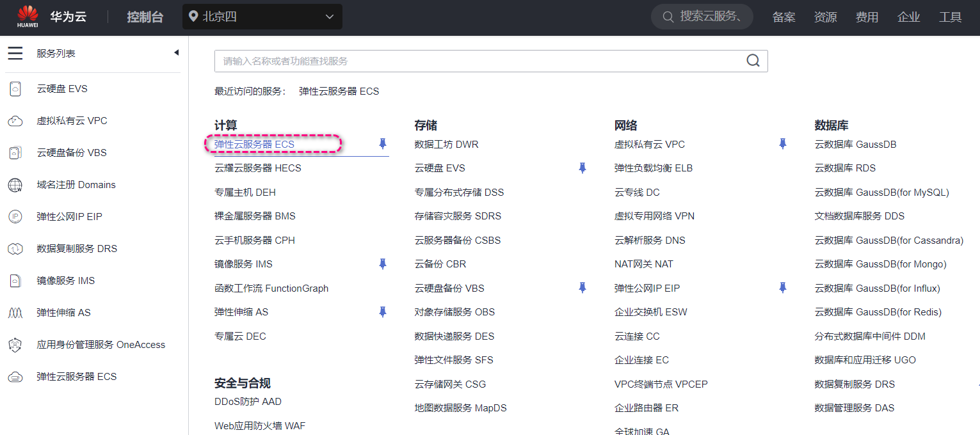Image resolution: width=980 pixels, height=435 pixels.
Task: Open the 北京四 region dropdown
Action: 262,17
